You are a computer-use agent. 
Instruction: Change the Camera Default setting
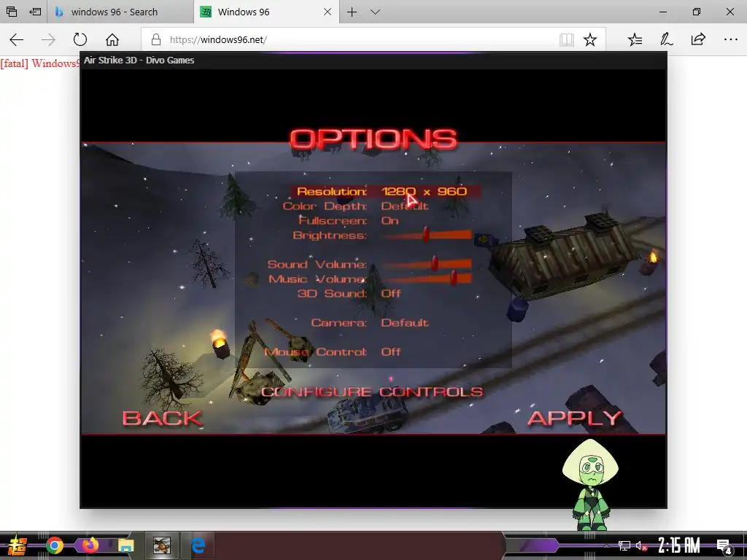[404, 323]
